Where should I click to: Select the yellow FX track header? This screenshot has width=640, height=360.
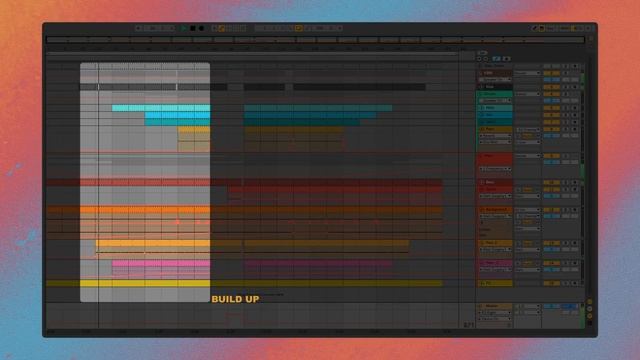click(497, 283)
